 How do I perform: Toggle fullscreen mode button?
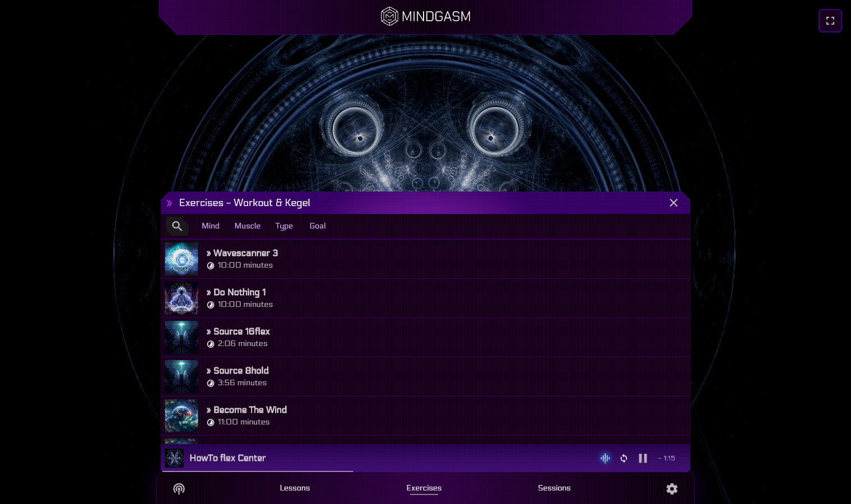pyautogui.click(x=830, y=21)
